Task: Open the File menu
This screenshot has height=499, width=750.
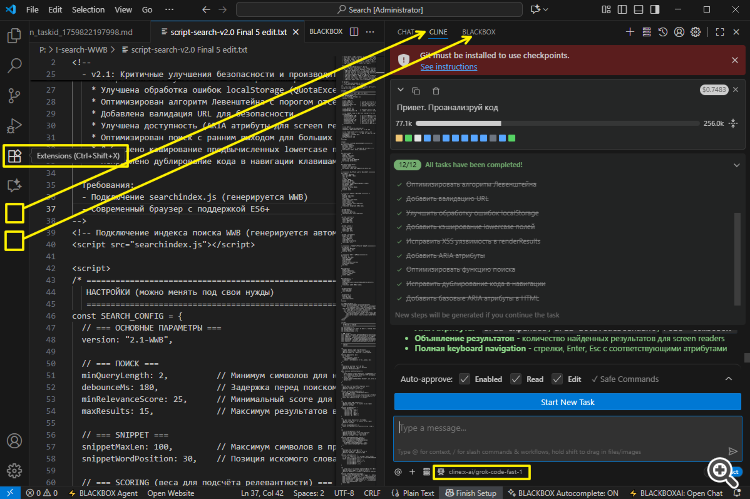Action: pos(32,10)
